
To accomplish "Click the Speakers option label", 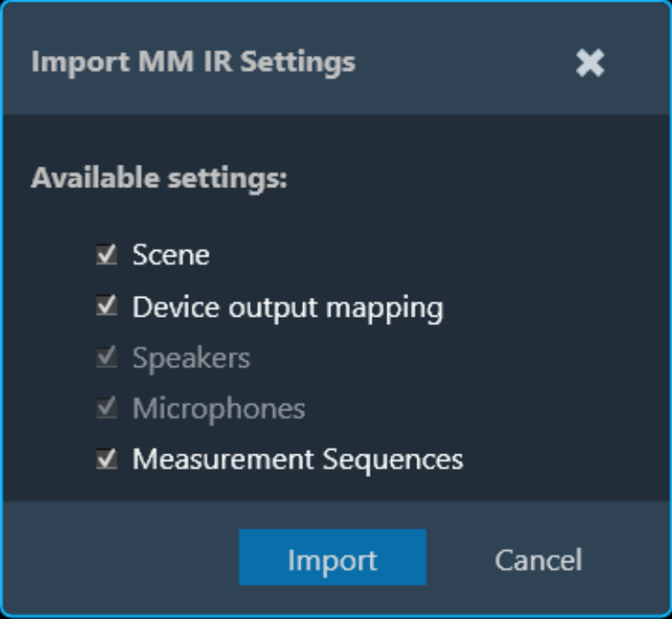I will [191, 358].
